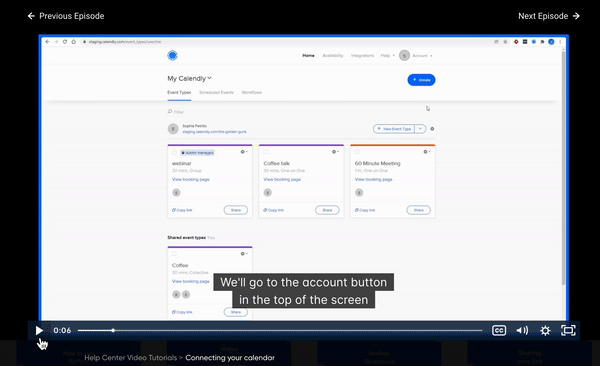Open the Home nav item
The image size is (600, 366).
pyautogui.click(x=308, y=56)
